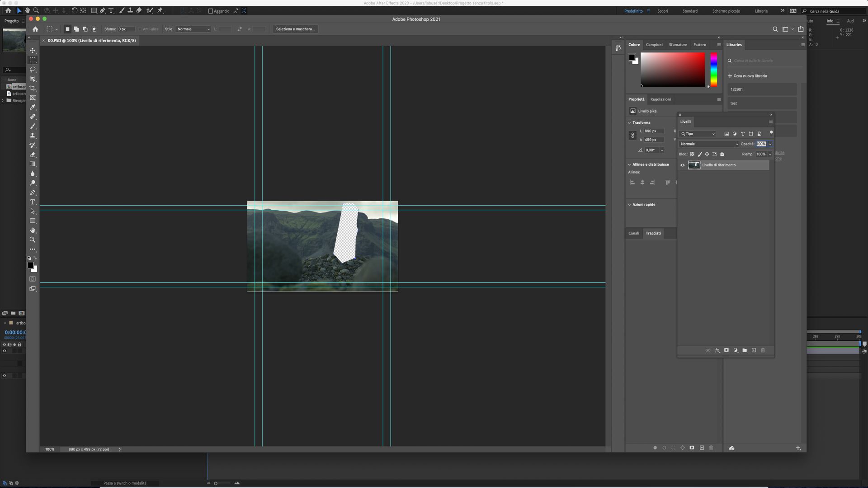Enable lock all for the layer
The image size is (868, 488).
click(722, 154)
